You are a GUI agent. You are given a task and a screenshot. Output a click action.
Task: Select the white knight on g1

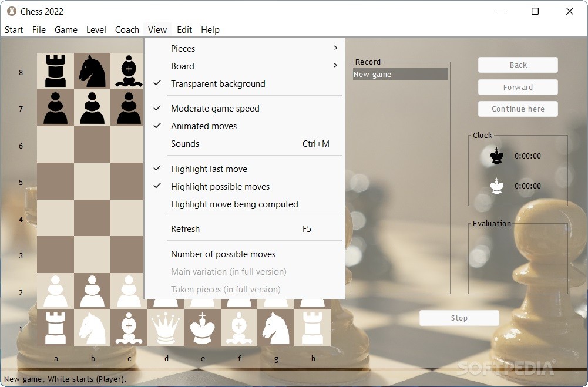click(x=275, y=328)
